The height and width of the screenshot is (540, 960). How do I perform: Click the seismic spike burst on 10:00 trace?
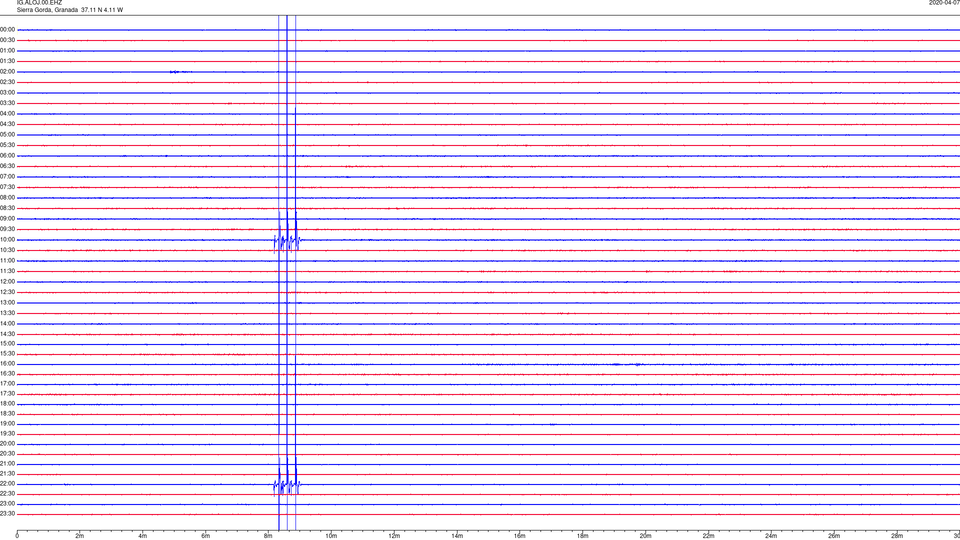tap(287, 240)
